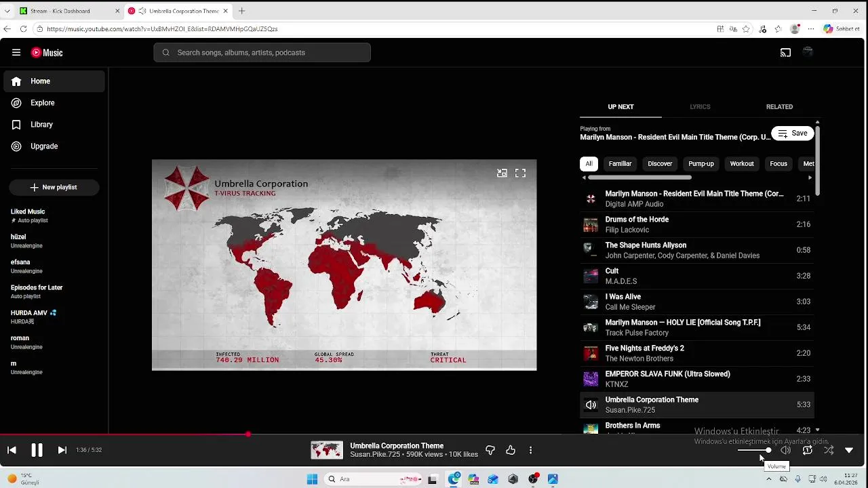This screenshot has height=488, width=868.
Task: Open Windows Start menu
Action: pos(312,479)
